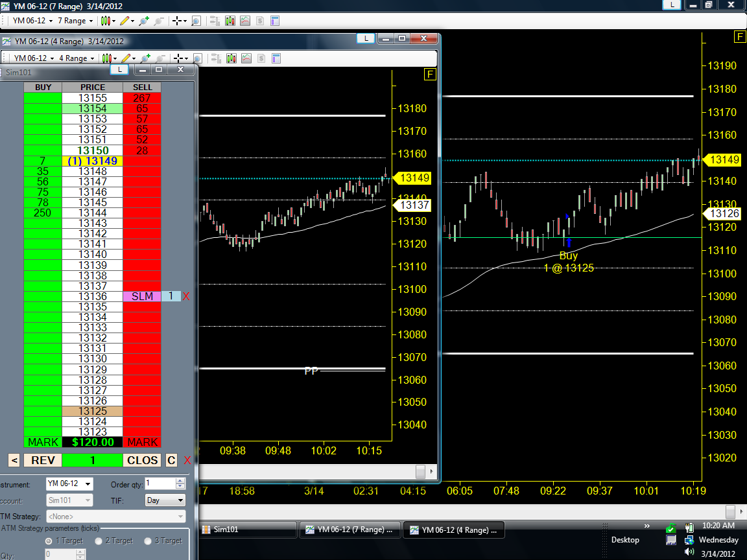Image resolution: width=747 pixels, height=560 pixels.
Task: Open YM 06-12 instrument dropdown in 7 Range toolbar
Action: 32,21
